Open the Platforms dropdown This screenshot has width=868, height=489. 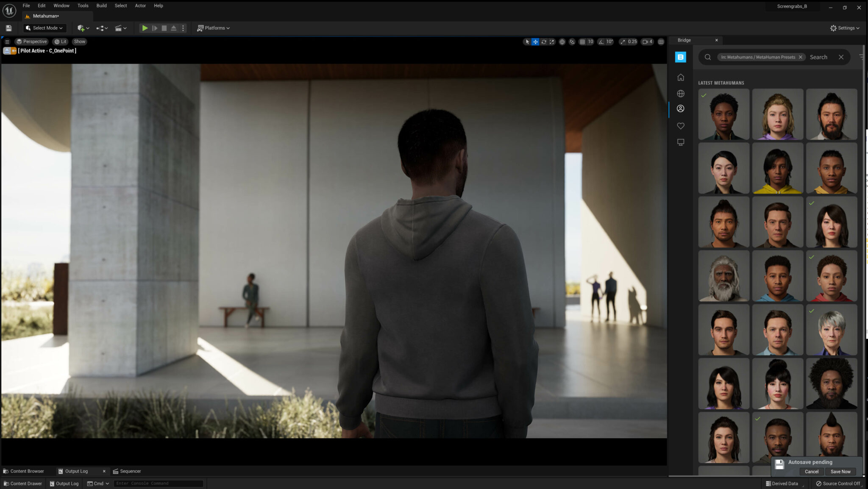[213, 28]
